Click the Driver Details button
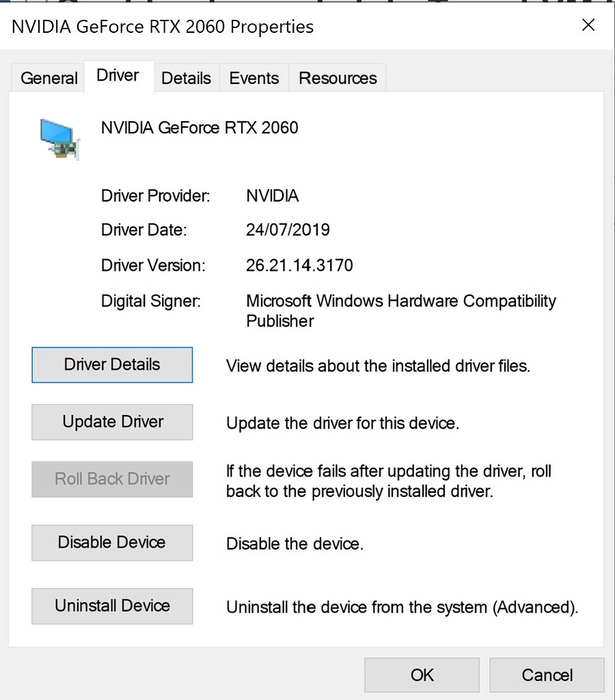615x700 pixels. click(x=111, y=364)
